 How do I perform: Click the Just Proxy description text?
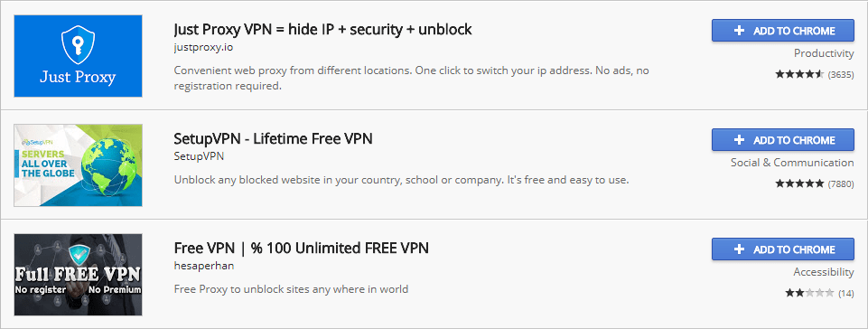pos(411,79)
